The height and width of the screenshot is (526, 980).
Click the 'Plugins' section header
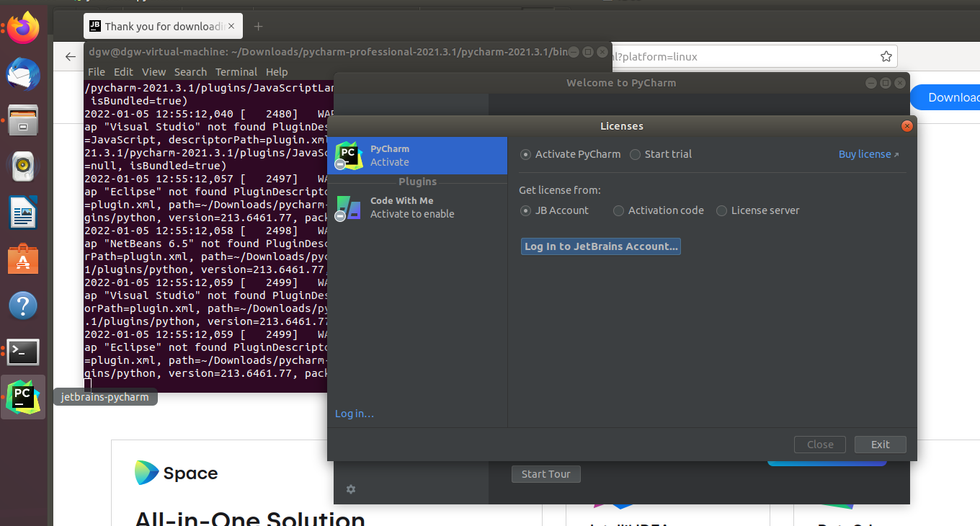[x=418, y=182]
